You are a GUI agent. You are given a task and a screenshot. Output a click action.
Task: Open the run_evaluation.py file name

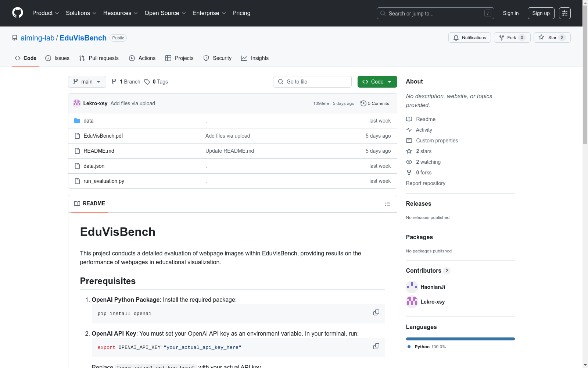pos(104,181)
